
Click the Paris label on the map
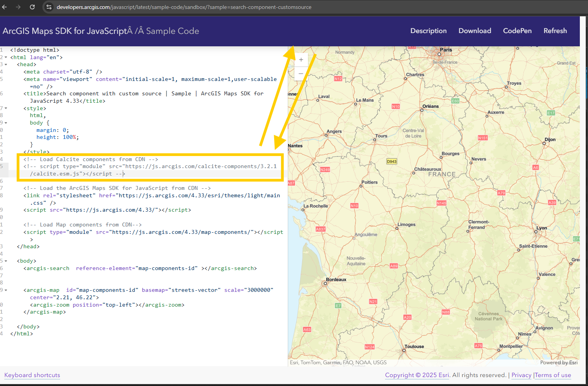[446, 50]
